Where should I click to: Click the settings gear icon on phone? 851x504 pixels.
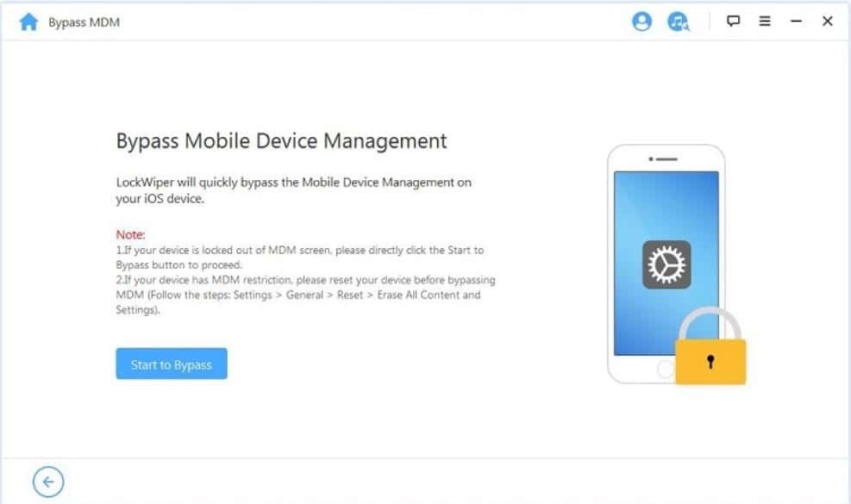[x=666, y=264]
